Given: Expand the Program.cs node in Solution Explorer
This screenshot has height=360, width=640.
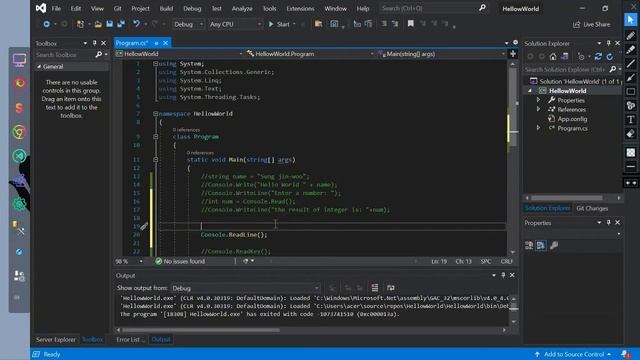Looking at the screenshot, I should coord(538,128).
